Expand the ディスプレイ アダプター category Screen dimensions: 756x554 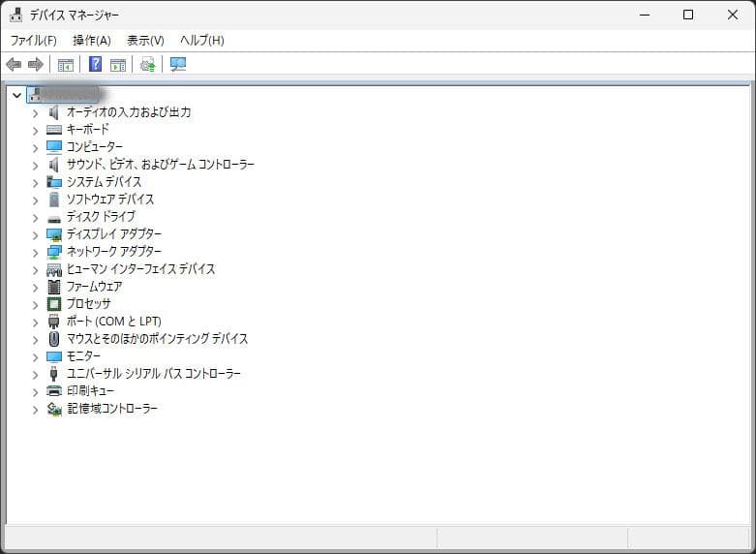tap(35, 235)
